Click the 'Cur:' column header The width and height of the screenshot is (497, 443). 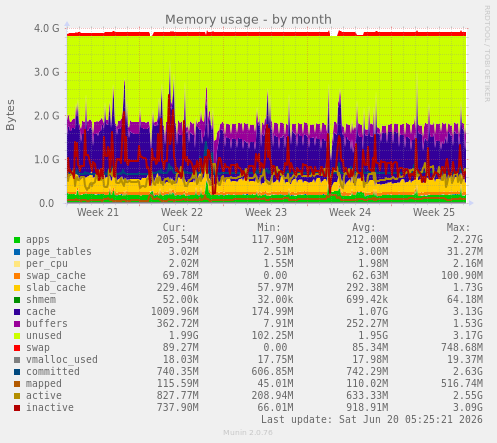pos(174,228)
